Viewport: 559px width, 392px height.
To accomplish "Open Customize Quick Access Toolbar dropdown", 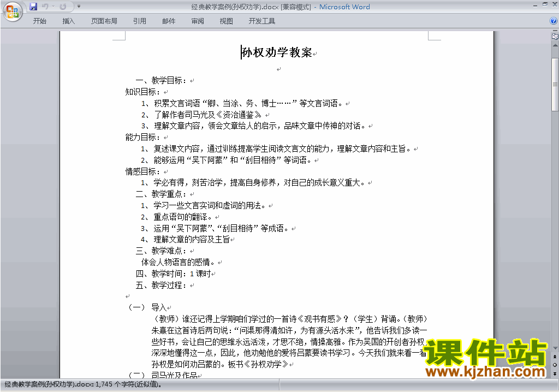I will (x=79, y=7).
